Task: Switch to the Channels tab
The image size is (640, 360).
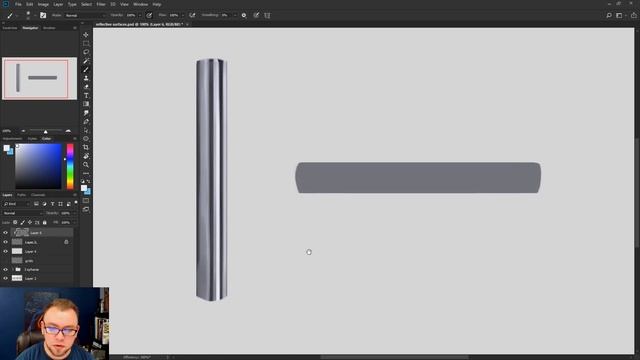Action: coord(38,195)
